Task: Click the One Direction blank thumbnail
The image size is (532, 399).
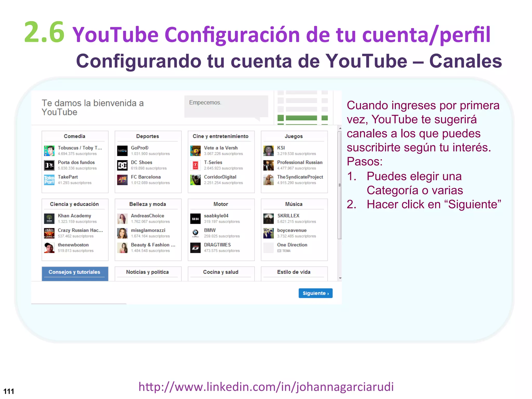Action: point(269,248)
